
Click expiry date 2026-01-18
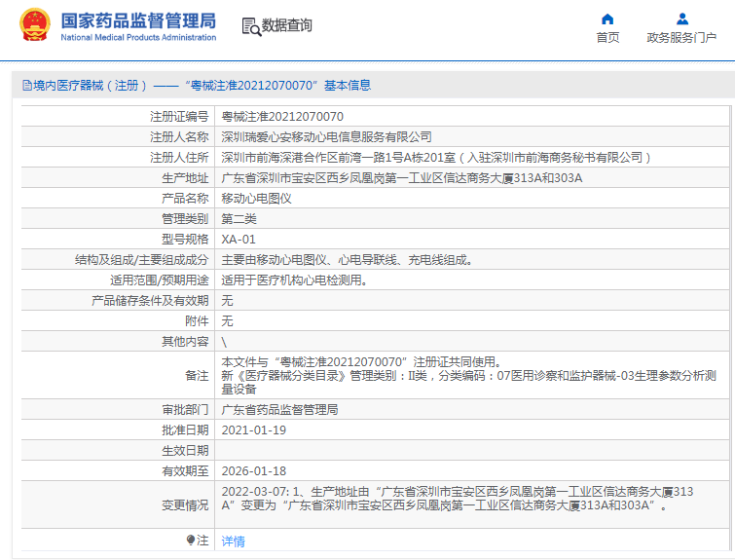pyautogui.click(x=253, y=471)
